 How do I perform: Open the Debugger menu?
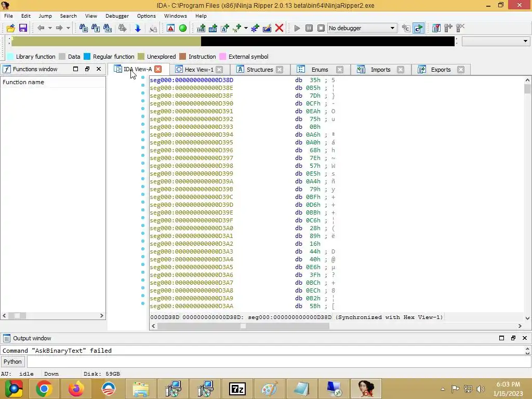(117, 16)
